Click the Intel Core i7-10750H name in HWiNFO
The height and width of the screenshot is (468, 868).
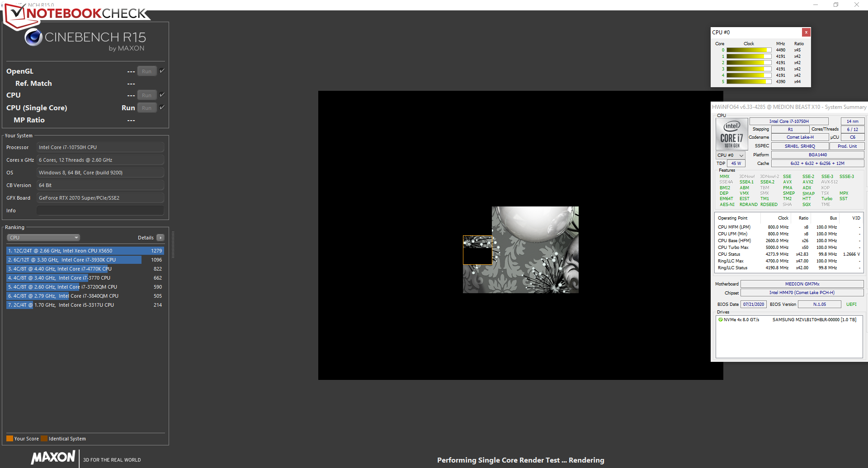coord(789,121)
